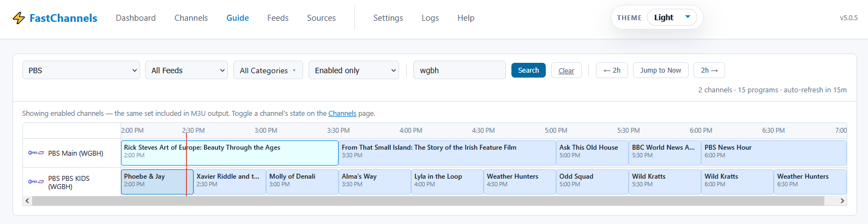Select BBC World News program block
Screen dimensions: 868x224
pos(665,153)
